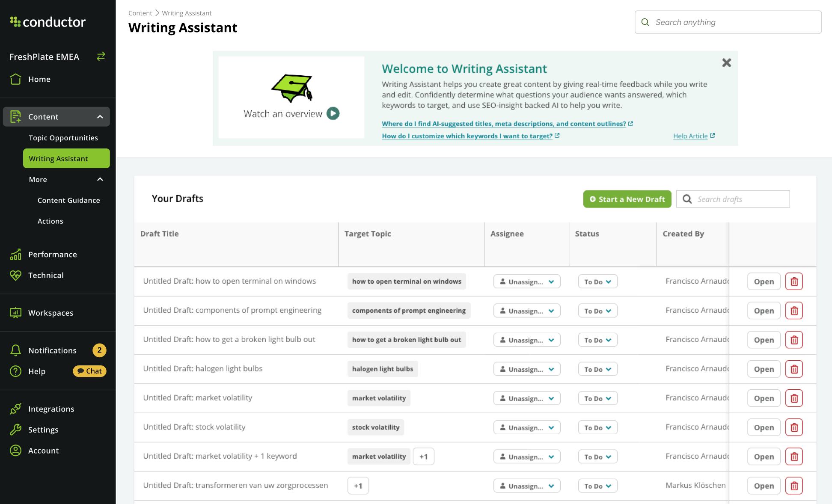Click draft title 'Untitled Draft: market volatility'
Viewport: 832px width, 504px height.
[x=198, y=397]
